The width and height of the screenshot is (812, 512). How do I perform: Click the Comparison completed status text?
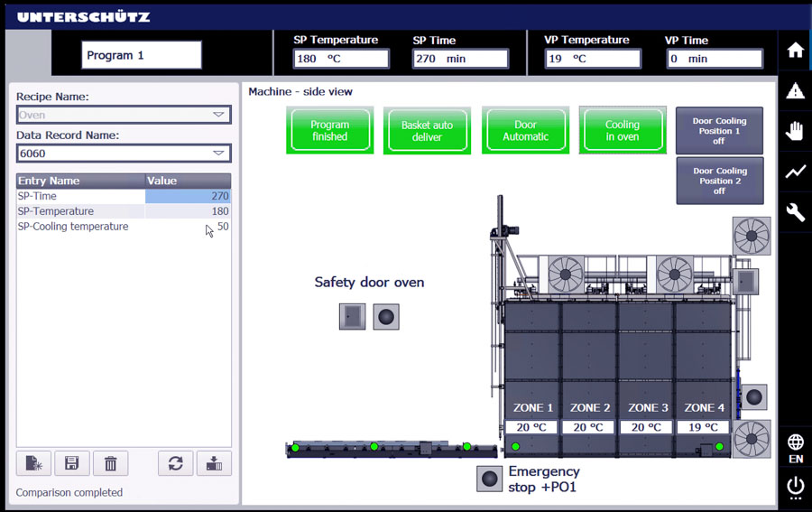pos(69,492)
